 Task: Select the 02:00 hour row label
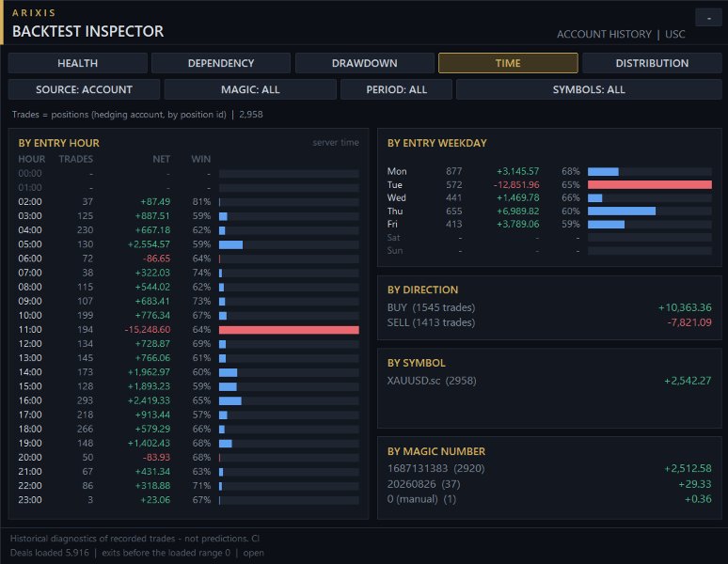(x=30, y=202)
